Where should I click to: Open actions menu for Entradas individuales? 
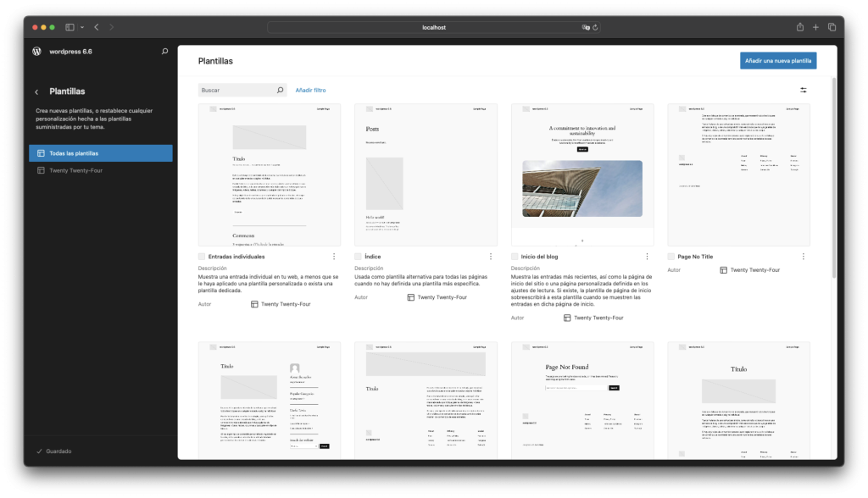pos(334,257)
